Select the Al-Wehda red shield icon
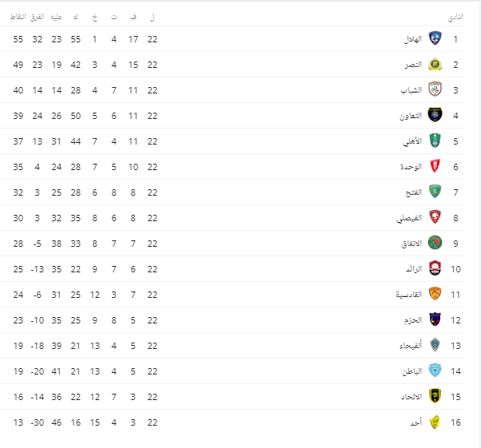Screen dimensions: 481x448 (435, 167)
